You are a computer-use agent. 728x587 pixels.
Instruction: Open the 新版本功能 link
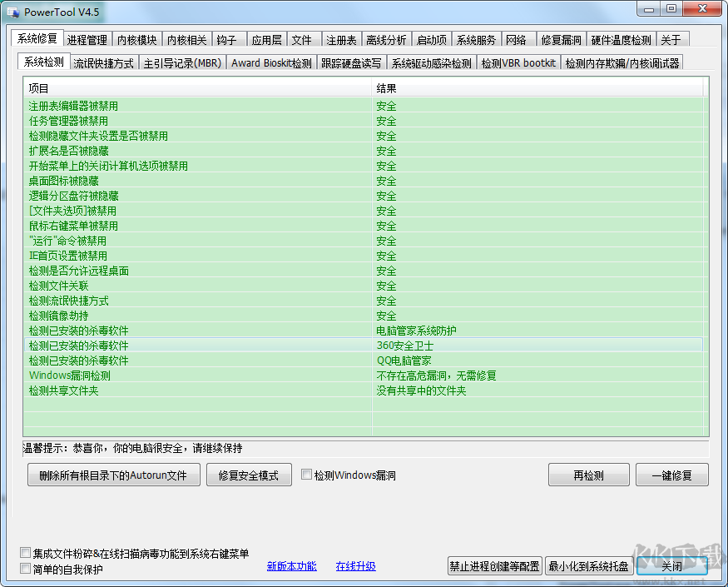[x=291, y=565]
